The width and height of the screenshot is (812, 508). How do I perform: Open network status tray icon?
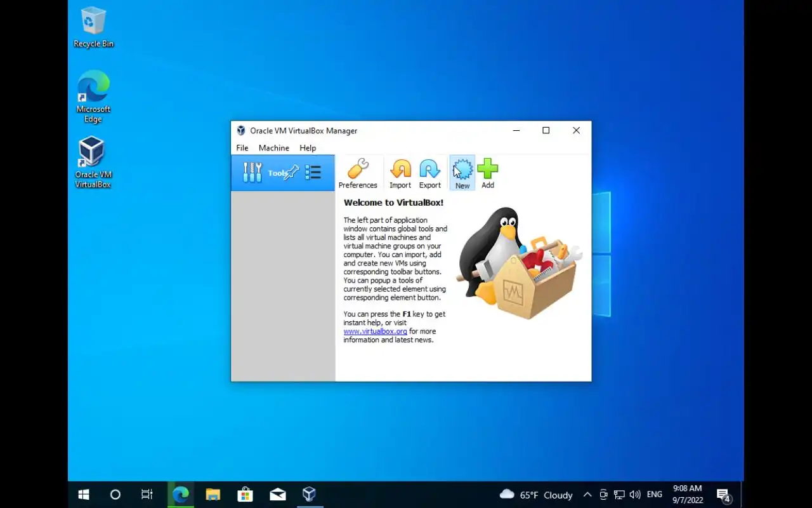point(619,495)
